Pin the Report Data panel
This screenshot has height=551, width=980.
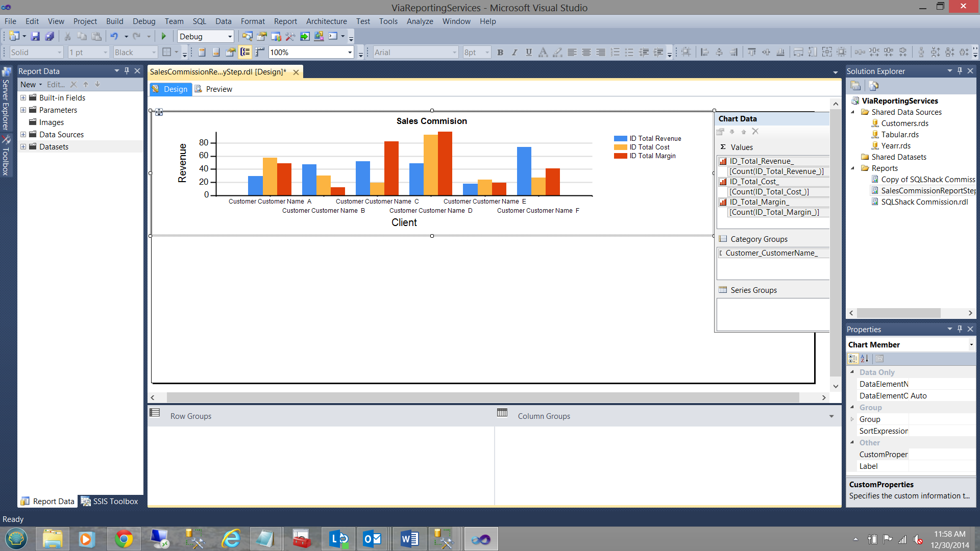pos(127,71)
